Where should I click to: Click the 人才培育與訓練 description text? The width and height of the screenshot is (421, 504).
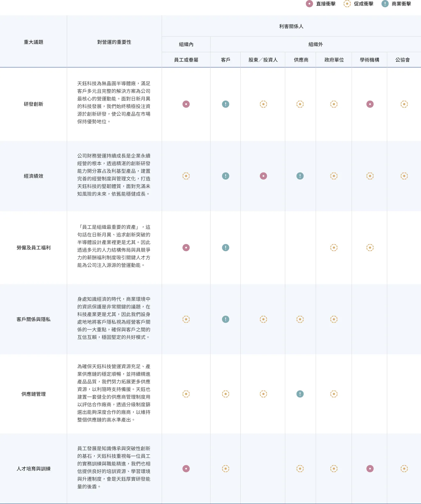point(114,467)
